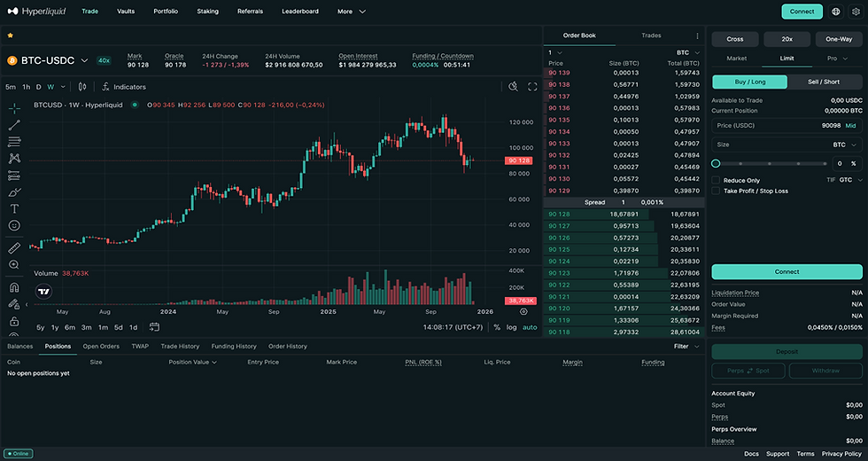Viewport: 868px width, 461px height.
Task: Expand chart timeframe interval dropdown arrow
Action: pos(63,87)
